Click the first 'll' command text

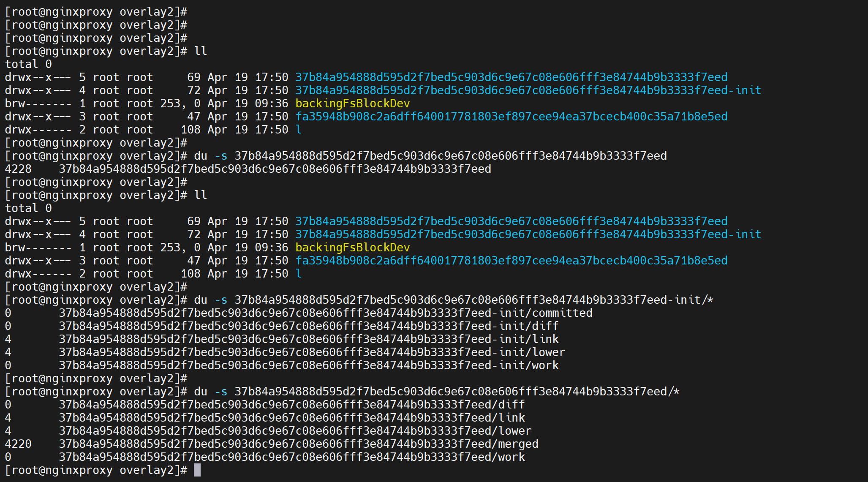coord(201,51)
